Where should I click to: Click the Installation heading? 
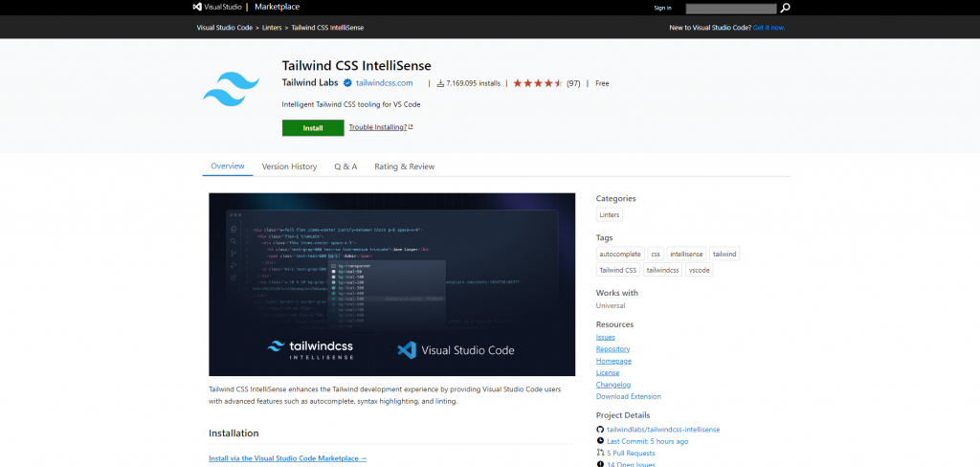(234, 434)
